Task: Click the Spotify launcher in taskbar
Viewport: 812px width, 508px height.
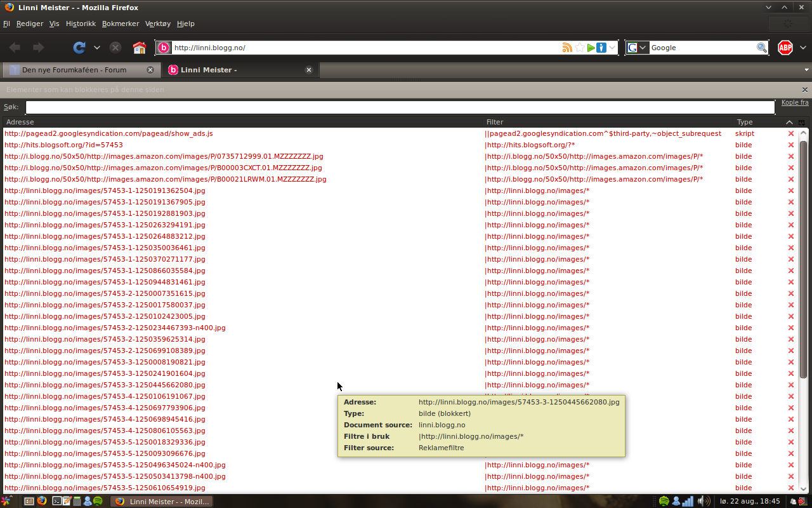Action: [x=98, y=501]
